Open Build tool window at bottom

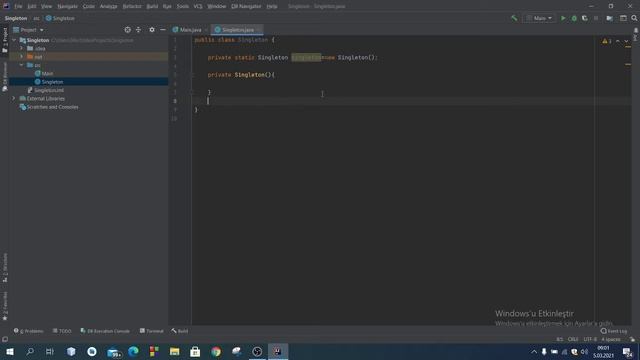point(180,331)
